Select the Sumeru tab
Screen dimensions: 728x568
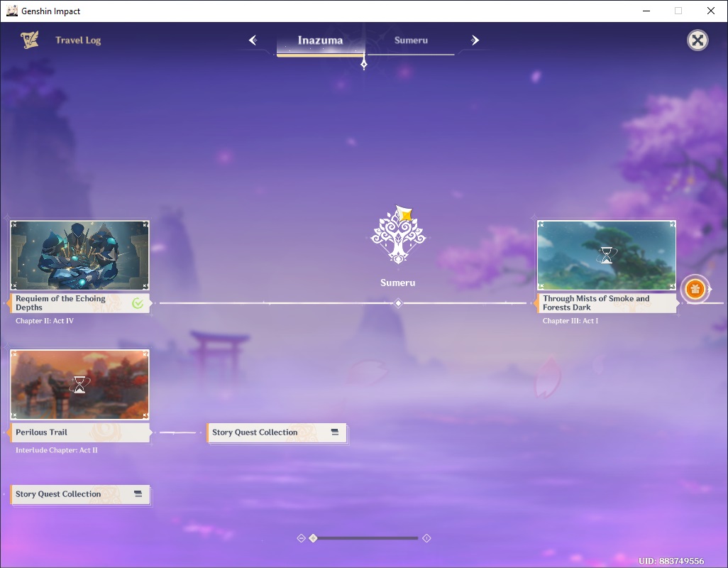pos(411,40)
